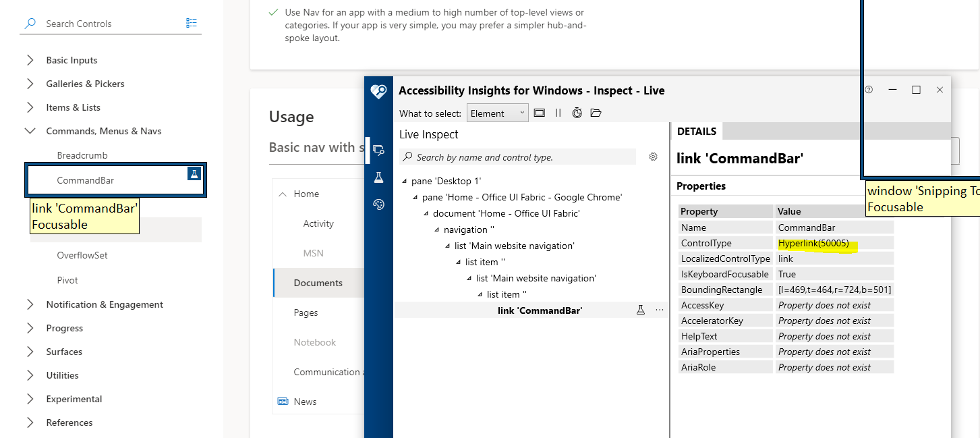Pause live inspection using the pause icon
The image size is (980, 438).
(x=558, y=113)
